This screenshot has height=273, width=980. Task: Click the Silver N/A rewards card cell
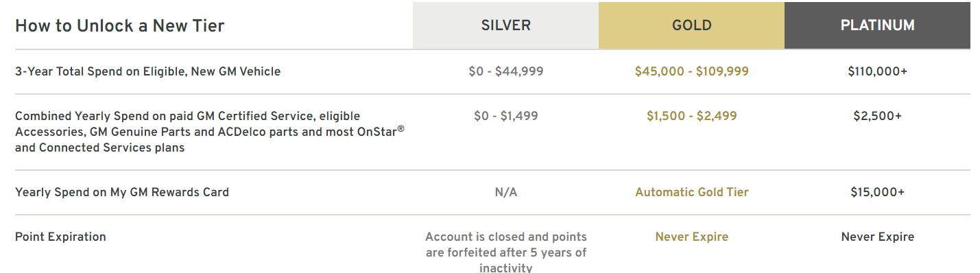click(x=506, y=192)
